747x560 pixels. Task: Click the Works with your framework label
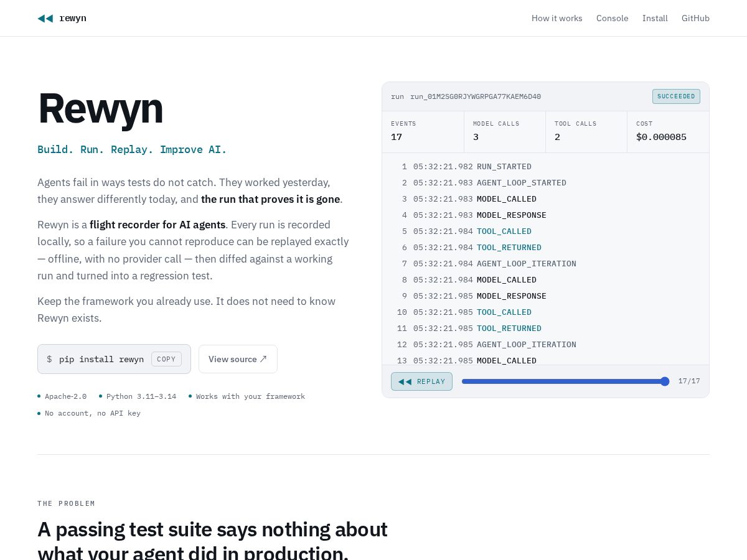click(x=250, y=396)
